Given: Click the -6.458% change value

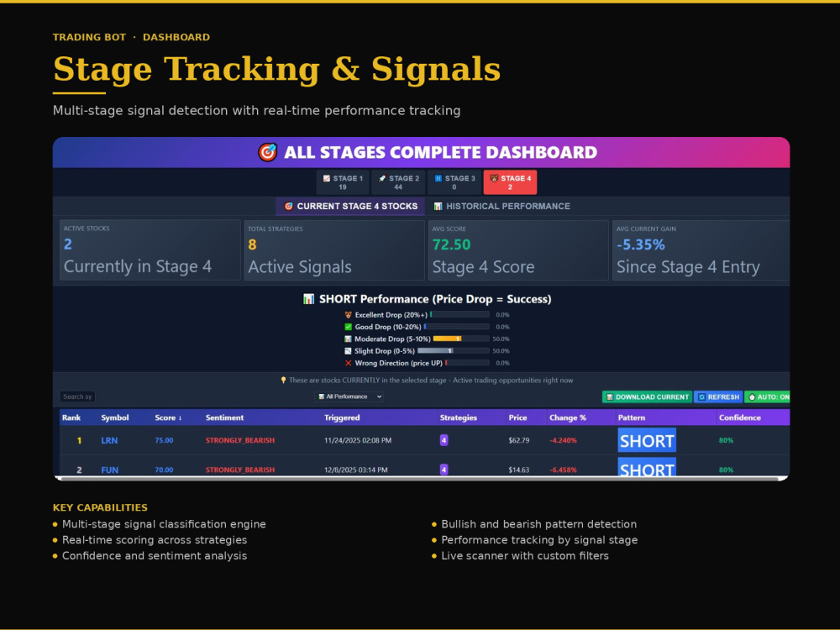Looking at the screenshot, I should [563, 470].
